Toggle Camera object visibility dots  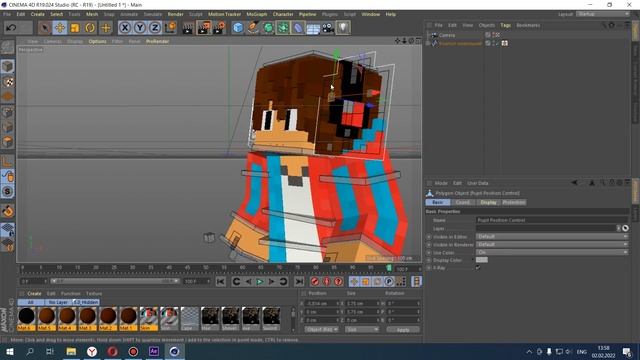pos(494,35)
